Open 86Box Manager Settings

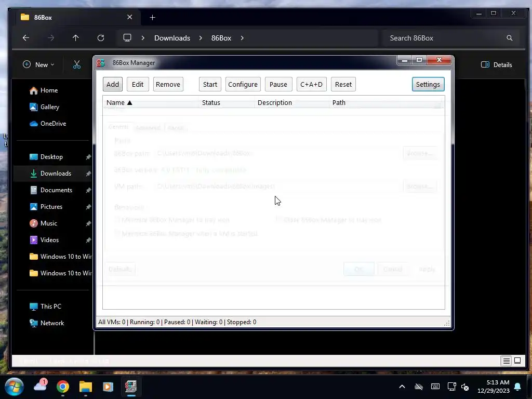pos(428,84)
